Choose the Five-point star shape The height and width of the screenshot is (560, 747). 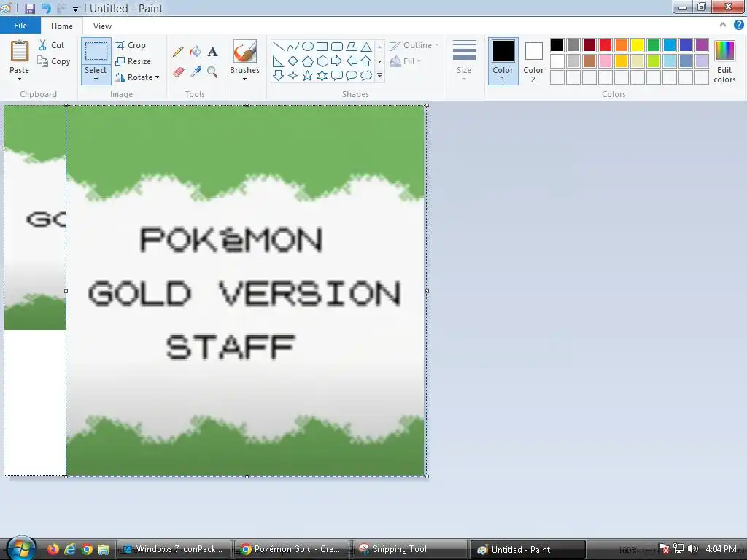coord(308,75)
